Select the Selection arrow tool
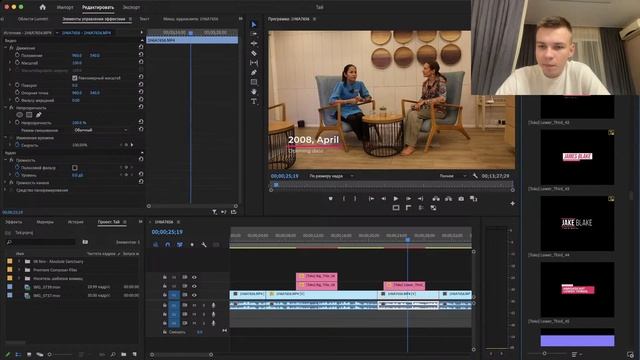 click(x=254, y=24)
